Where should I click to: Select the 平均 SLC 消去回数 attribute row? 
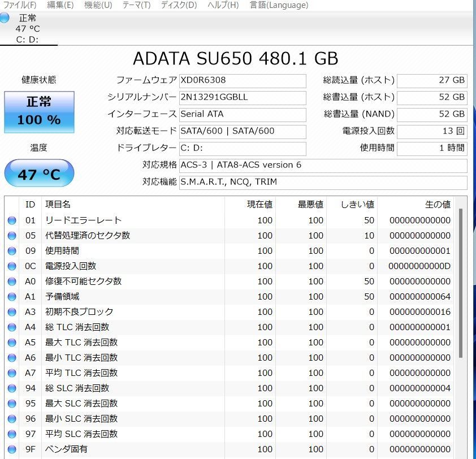pos(229,434)
